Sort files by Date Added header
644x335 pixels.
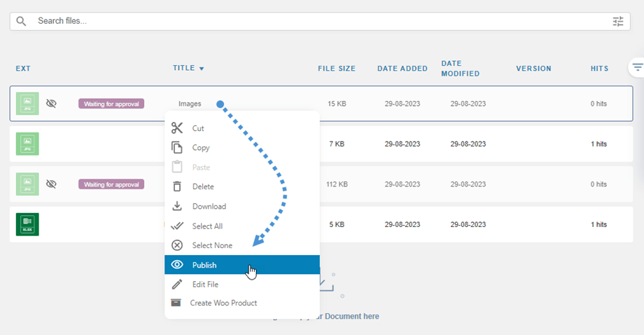tap(402, 69)
